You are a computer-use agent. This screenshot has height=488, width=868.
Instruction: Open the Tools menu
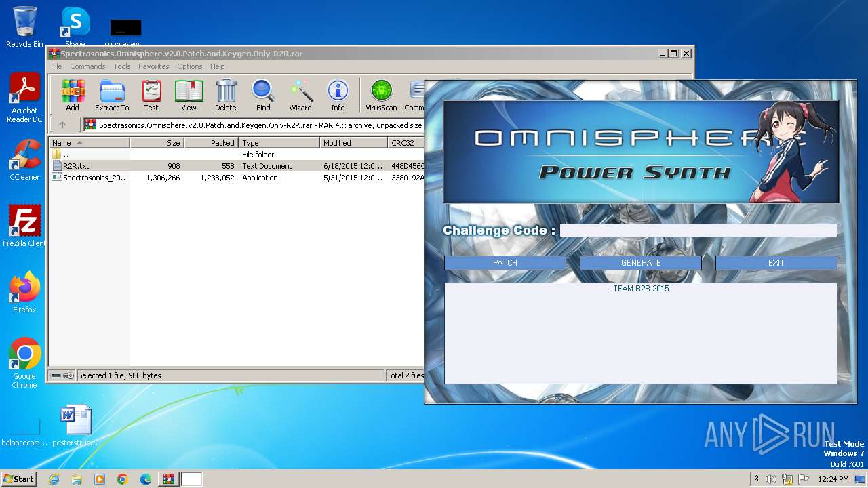click(122, 66)
